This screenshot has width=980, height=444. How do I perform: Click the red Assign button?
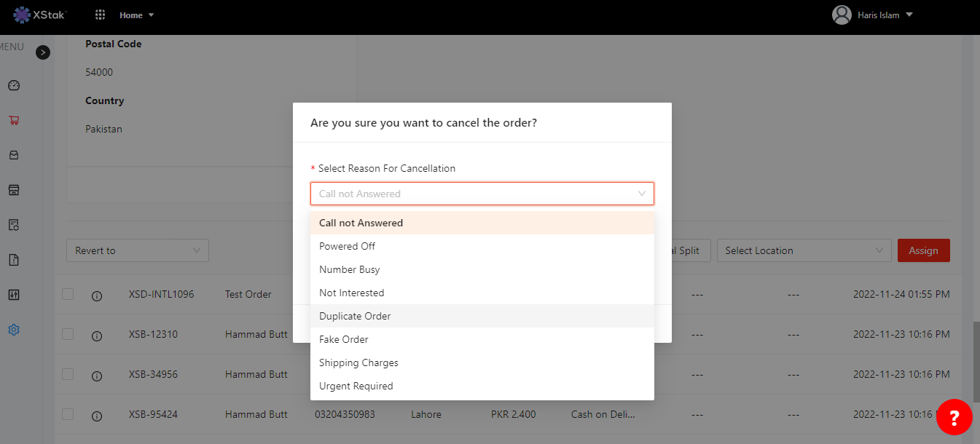point(923,250)
